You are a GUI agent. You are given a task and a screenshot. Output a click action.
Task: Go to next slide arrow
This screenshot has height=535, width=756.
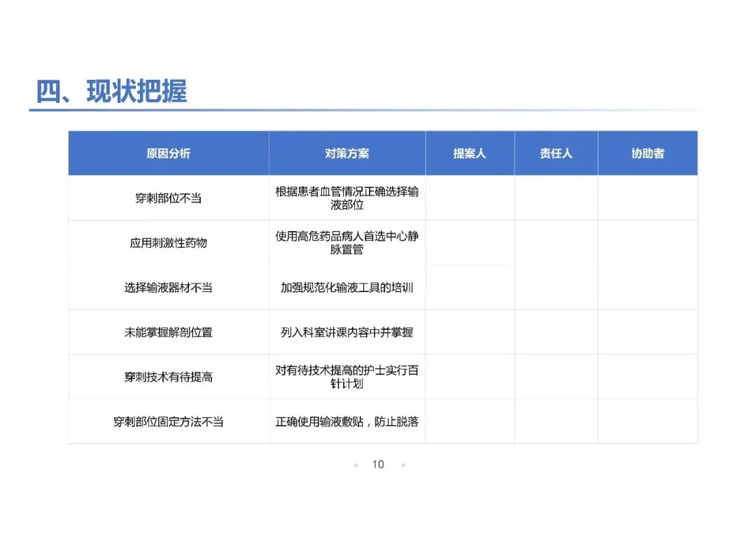pos(404,465)
